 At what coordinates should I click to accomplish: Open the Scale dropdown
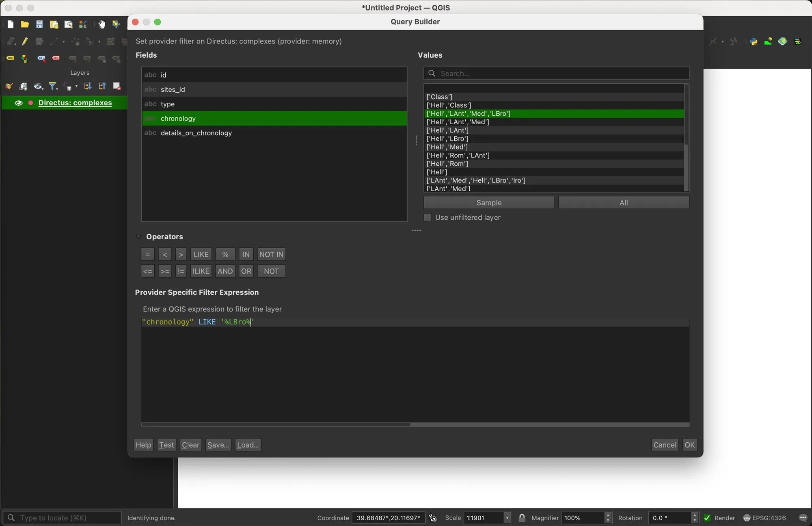coord(508,518)
